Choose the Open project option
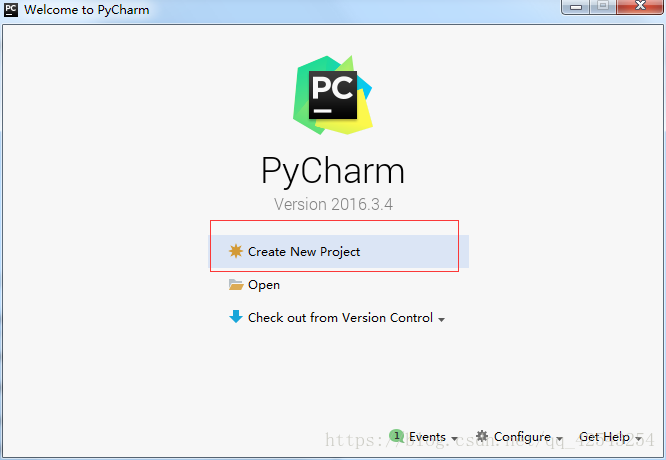The height and width of the screenshot is (460, 666). pyautogui.click(x=264, y=285)
